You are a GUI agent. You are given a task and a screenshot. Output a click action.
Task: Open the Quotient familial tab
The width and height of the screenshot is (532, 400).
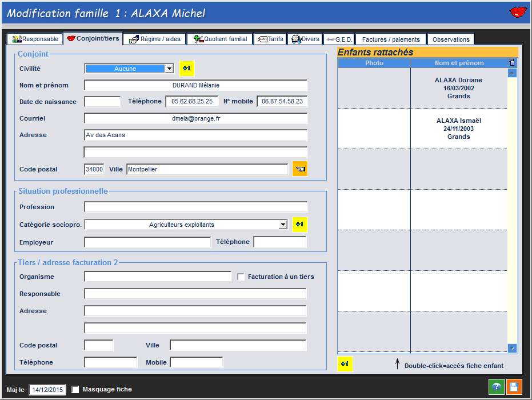[220, 39]
